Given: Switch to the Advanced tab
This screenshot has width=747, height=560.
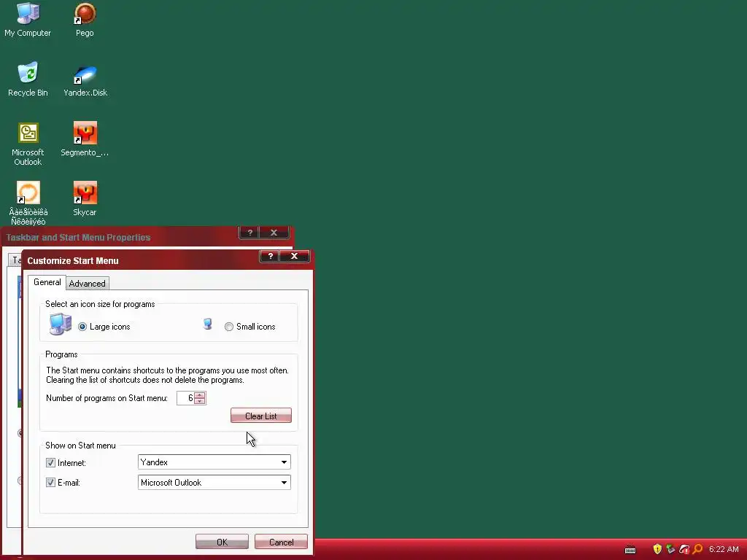Looking at the screenshot, I should click(x=88, y=284).
